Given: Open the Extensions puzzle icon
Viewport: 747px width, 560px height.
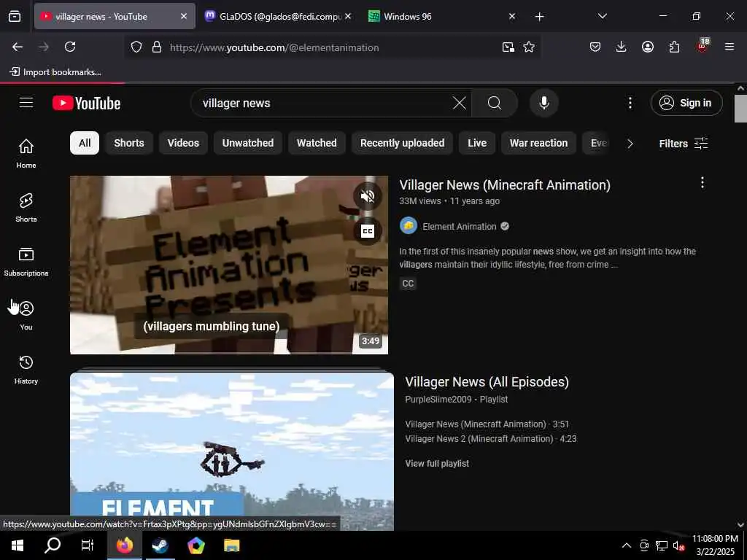Looking at the screenshot, I should tap(674, 47).
